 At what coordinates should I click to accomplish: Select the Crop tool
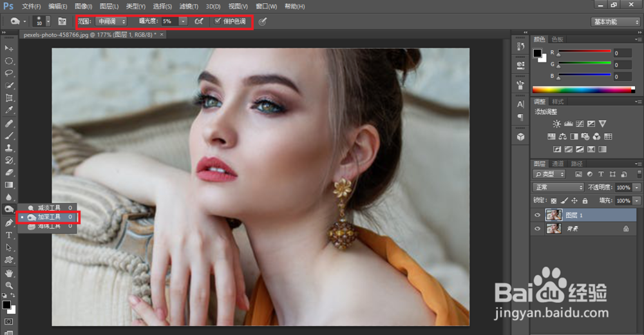point(8,98)
